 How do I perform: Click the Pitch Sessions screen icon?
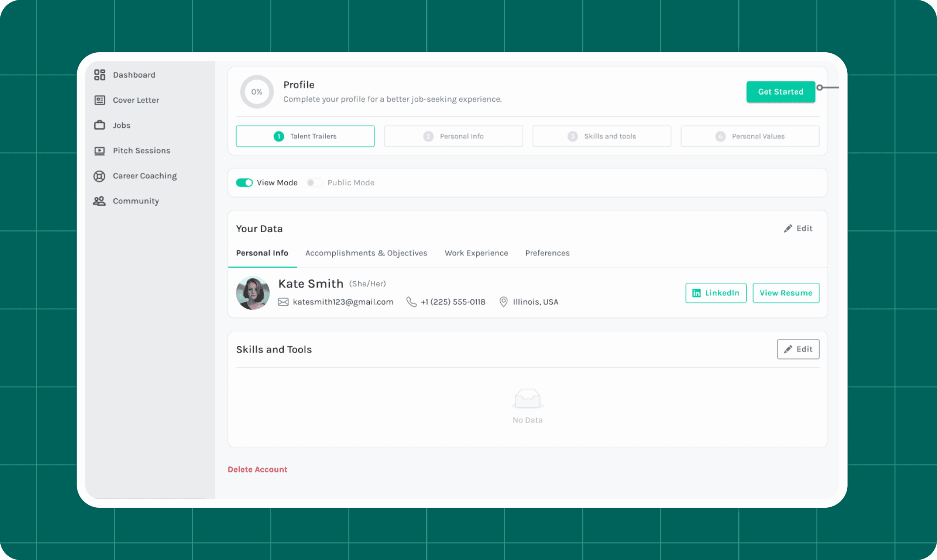pos(100,151)
